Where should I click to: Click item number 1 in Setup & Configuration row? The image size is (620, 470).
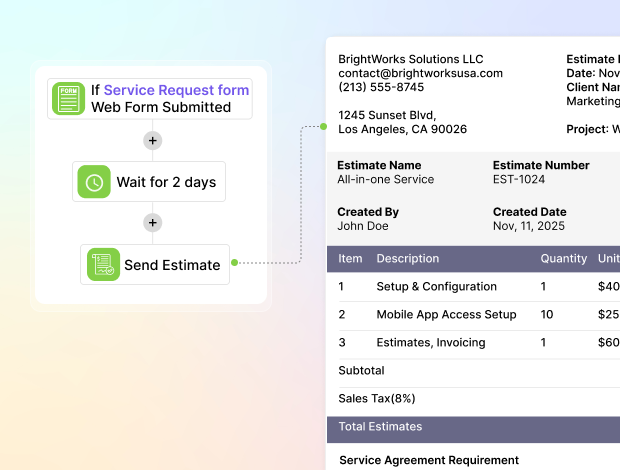tap(341, 286)
